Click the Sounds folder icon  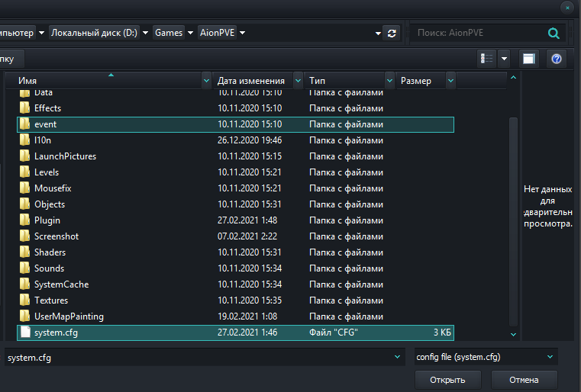25,268
